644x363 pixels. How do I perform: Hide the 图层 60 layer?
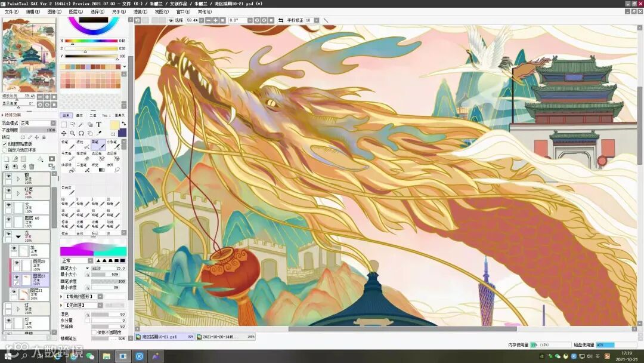8,220
